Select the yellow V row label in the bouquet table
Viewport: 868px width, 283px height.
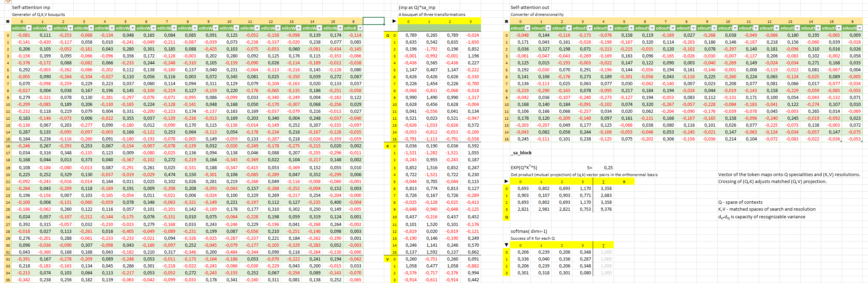[x=387, y=259]
